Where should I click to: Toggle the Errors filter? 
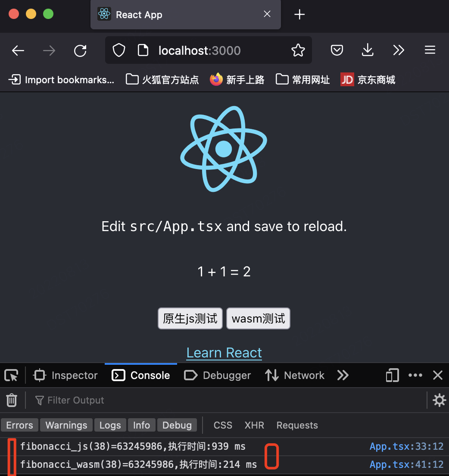pos(19,426)
